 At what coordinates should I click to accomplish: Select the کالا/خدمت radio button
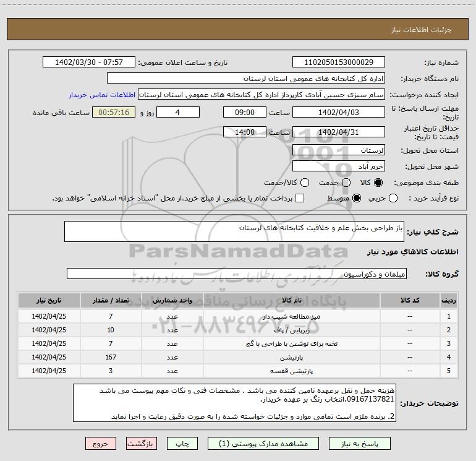pyautogui.click(x=305, y=183)
